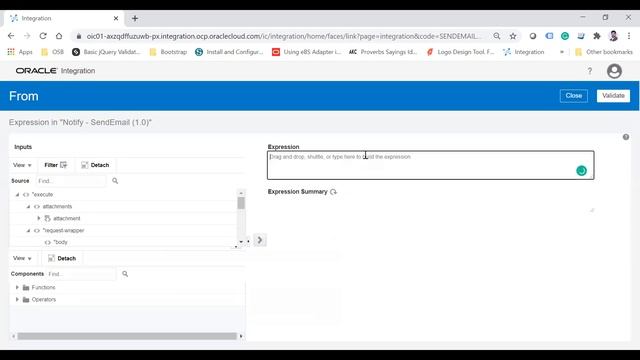Open the Oracle Integration help question mark

(590, 71)
